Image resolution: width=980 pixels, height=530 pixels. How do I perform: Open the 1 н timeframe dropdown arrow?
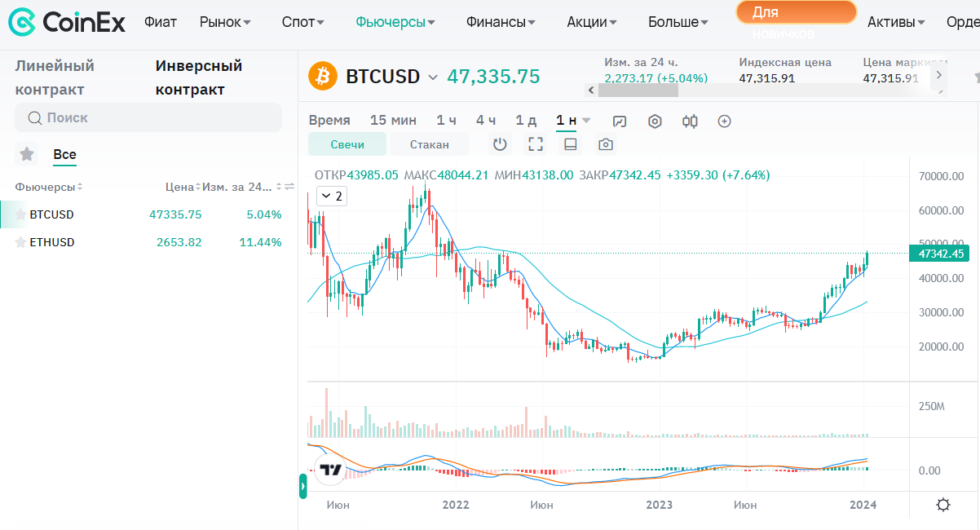coord(586,121)
